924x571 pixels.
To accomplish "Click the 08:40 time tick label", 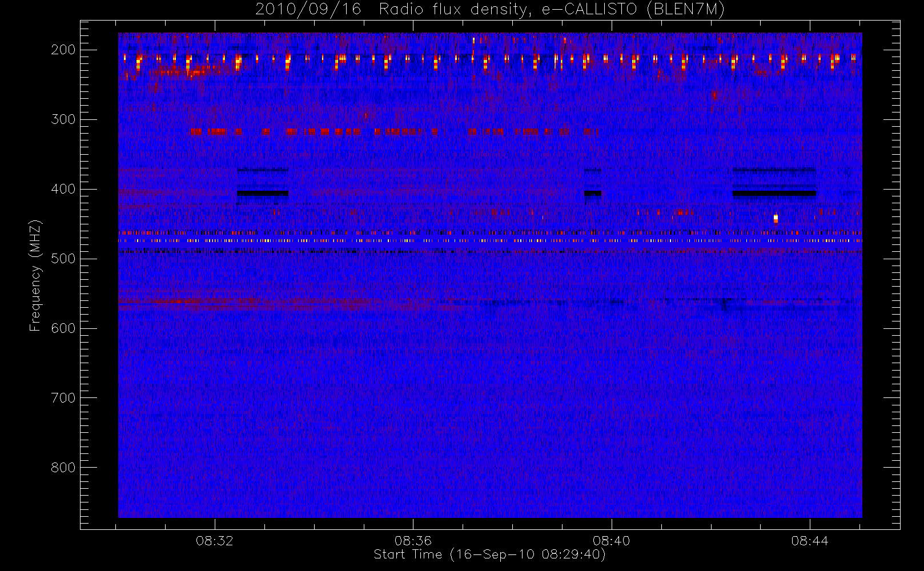I will tap(611, 541).
